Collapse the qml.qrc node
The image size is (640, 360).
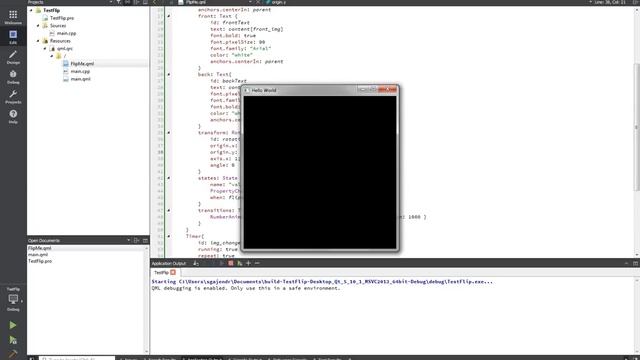[x=45, y=49]
